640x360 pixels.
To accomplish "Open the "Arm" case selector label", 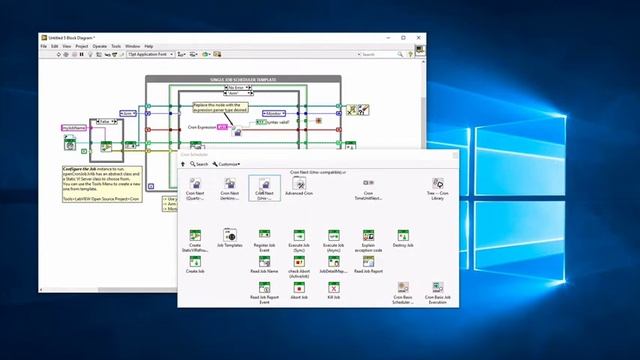I will tap(238, 93).
